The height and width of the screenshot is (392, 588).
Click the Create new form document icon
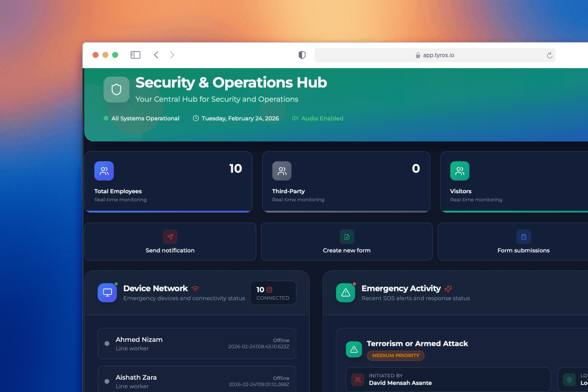tap(346, 237)
